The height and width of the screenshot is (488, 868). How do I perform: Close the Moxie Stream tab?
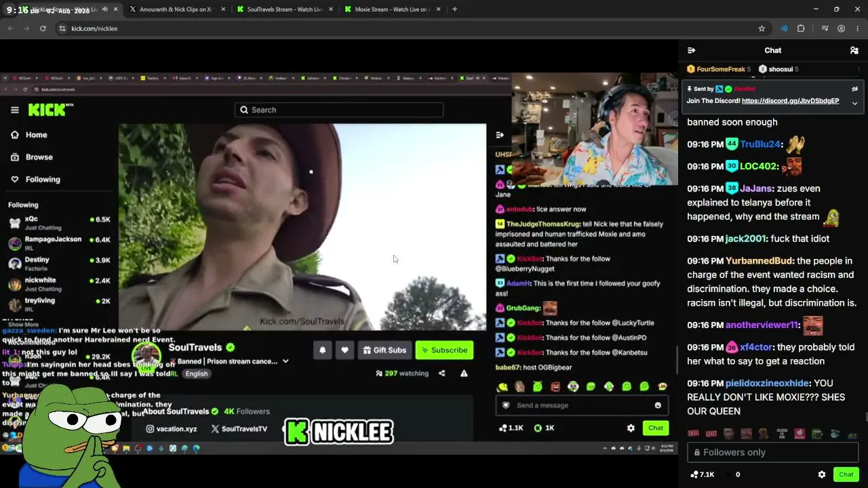point(439,9)
